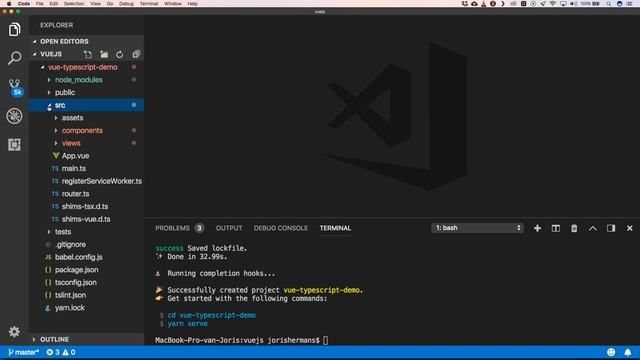Image resolution: width=640 pixels, height=360 pixels.
Task: Open the Selection menu
Action: click(74, 4)
